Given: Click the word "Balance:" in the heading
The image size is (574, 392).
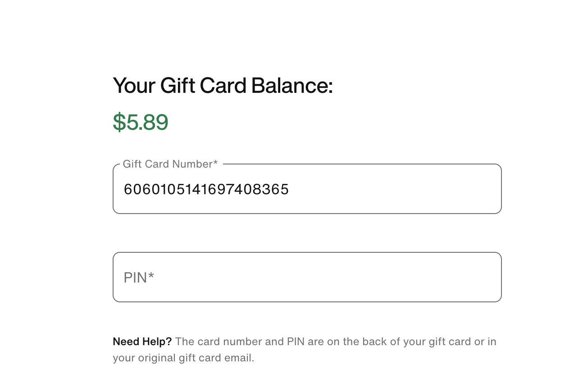Looking at the screenshot, I should point(292,86).
